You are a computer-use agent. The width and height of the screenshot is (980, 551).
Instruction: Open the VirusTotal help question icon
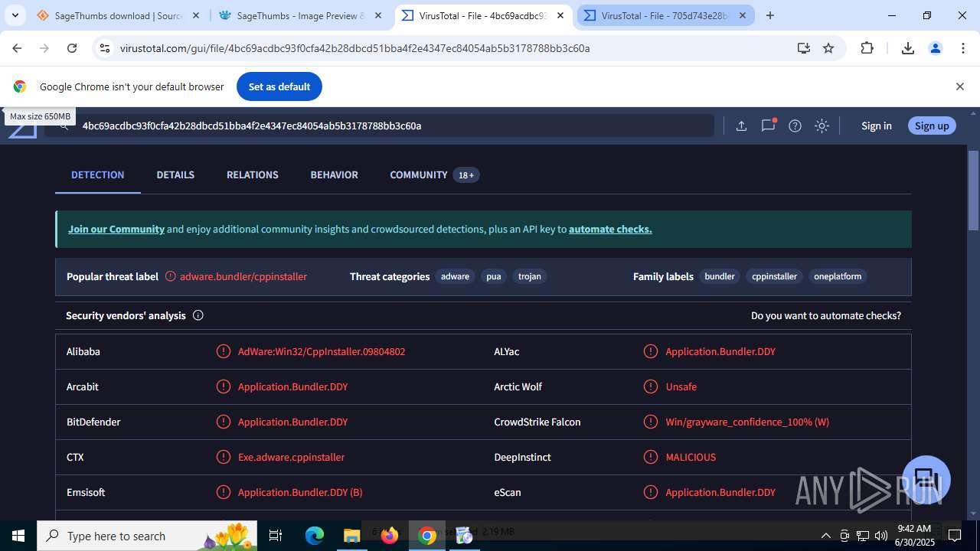pos(795,126)
